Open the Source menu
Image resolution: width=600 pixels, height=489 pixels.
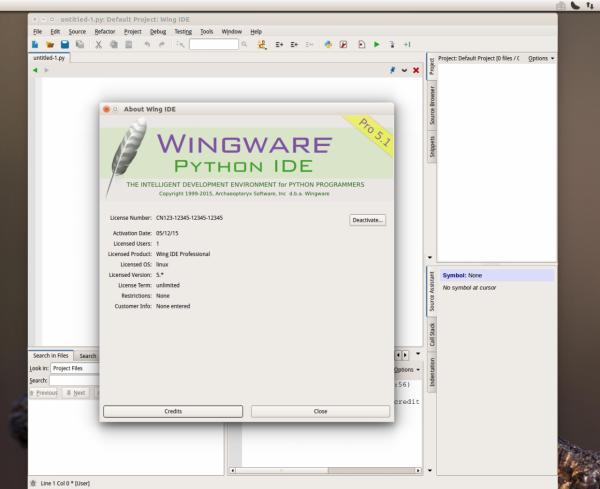77,32
